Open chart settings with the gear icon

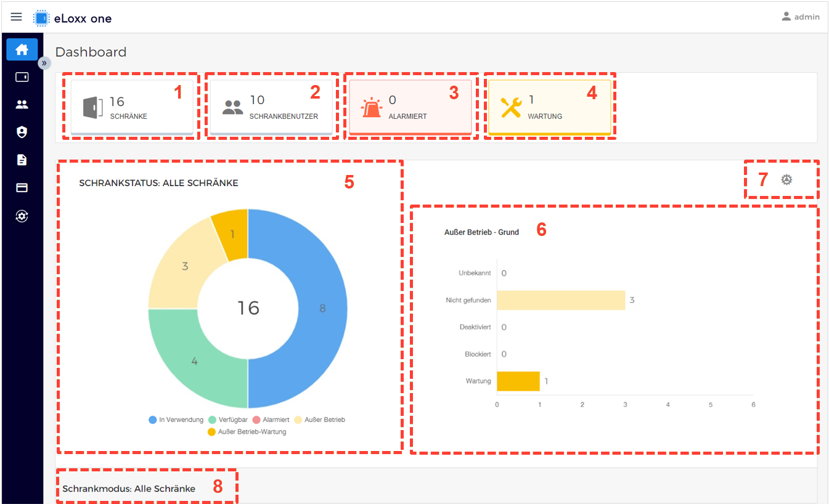786,180
